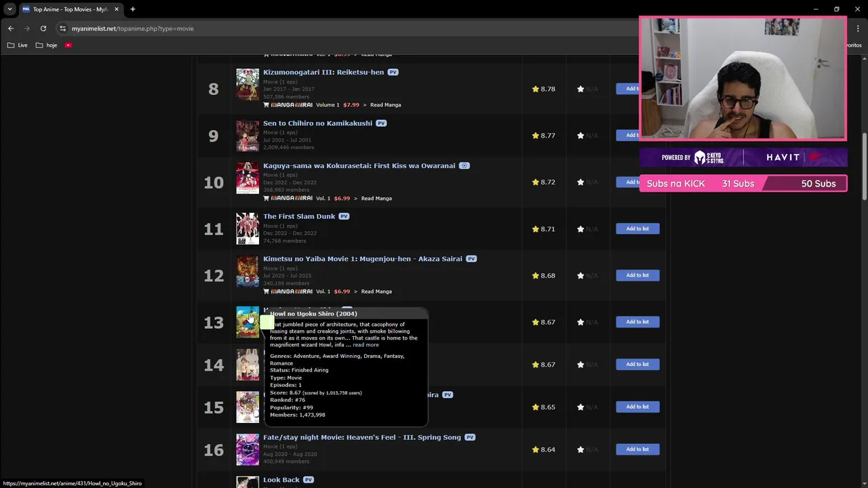Screen dimensions: 868x488
Task: Click read more in Howl no Ugoku Shiro tooltip
Action: (x=366, y=345)
